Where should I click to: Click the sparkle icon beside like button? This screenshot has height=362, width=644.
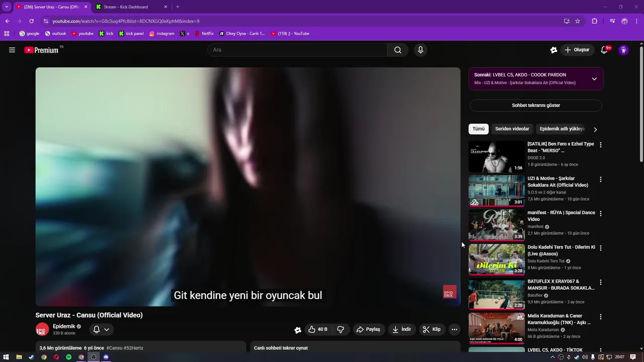[x=298, y=330]
